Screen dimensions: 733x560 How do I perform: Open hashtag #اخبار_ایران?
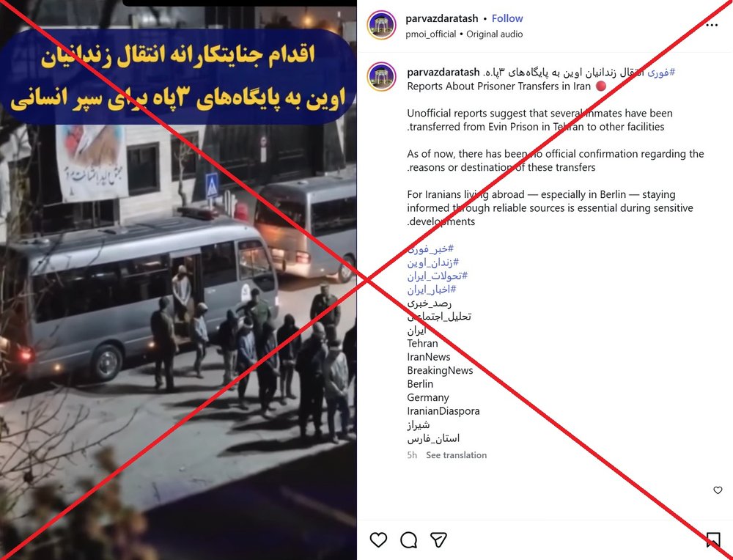pyautogui.click(x=432, y=290)
